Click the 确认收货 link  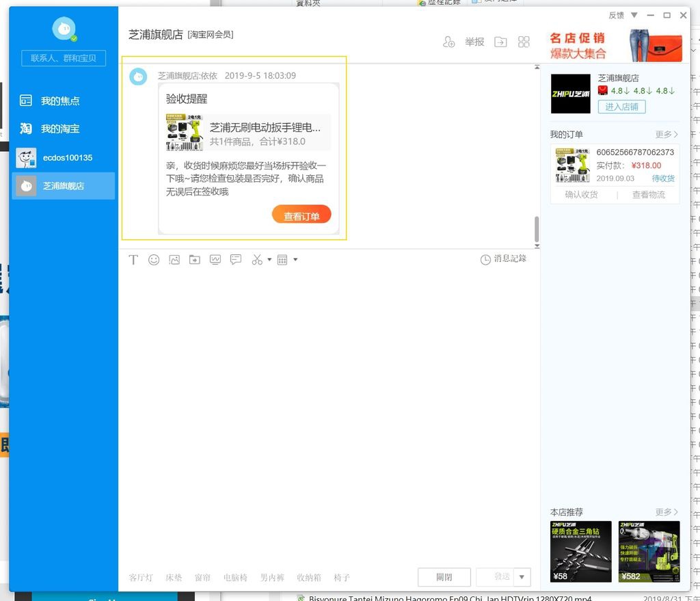pyautogui.click(x=581, y=195)
